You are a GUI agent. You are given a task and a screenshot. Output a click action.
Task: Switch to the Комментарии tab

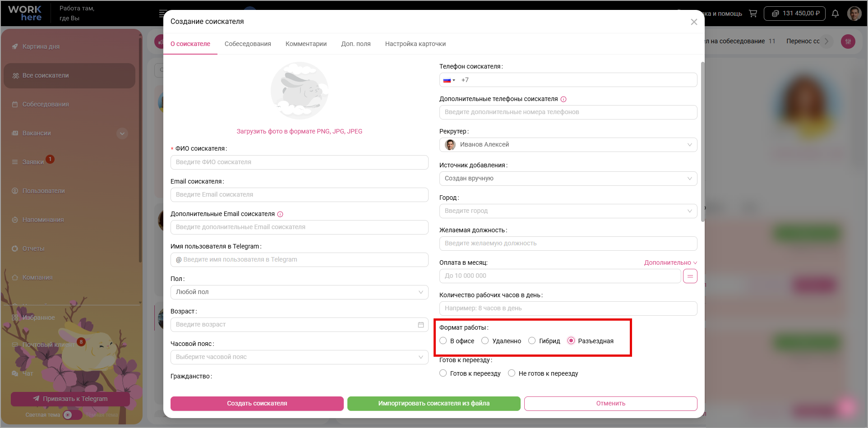306,44
